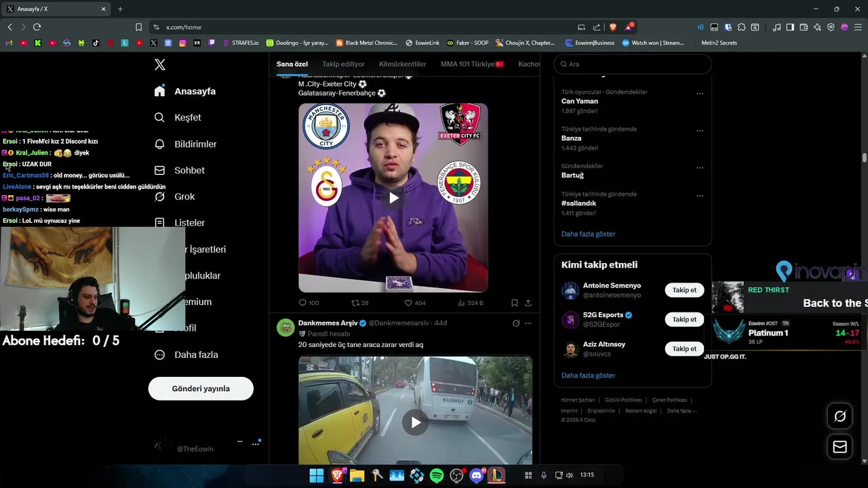Bookmark this page in address bar
Viewport: 868px width, 488px height.
click(x=138, y=27)
